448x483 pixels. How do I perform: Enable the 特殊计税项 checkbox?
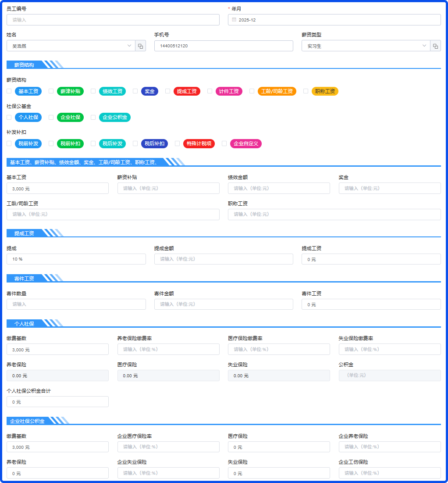(x=177, y=143)
